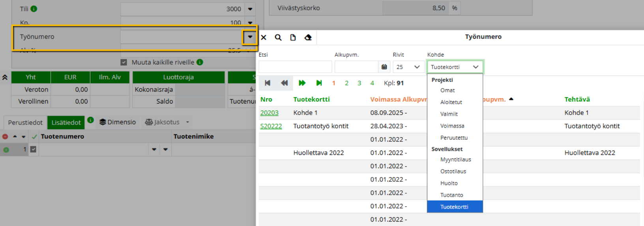The image size is (644, 226).
Task: Switch to the Perustiedot tab
Action: click(25, 122)
